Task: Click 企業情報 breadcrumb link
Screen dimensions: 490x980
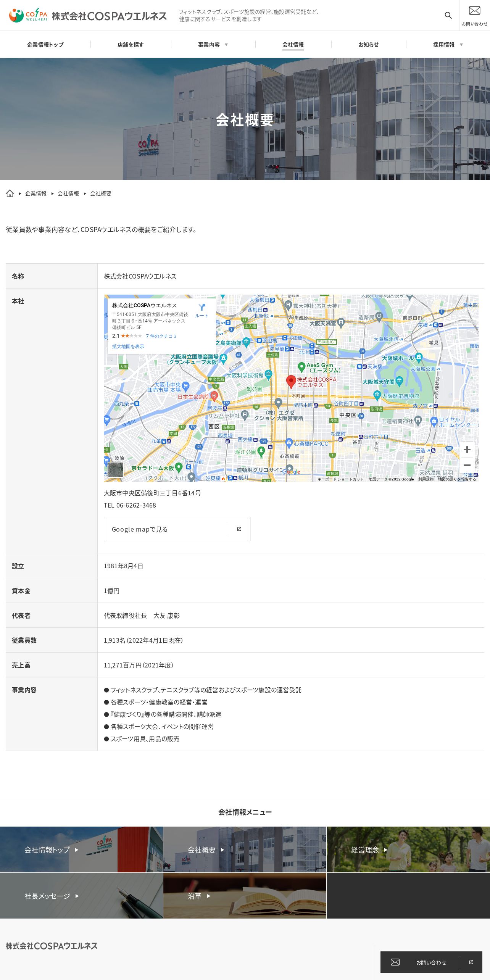Action: click(36, 193)
